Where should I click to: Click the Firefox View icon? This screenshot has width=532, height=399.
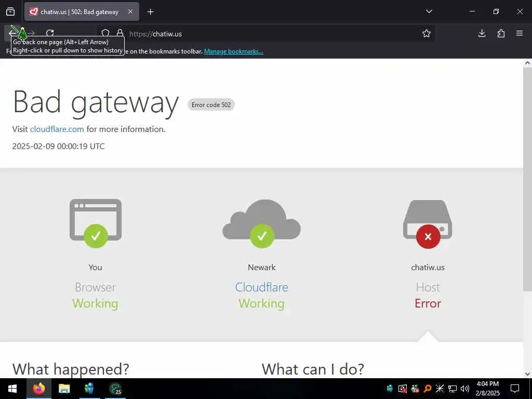[10, 12]
